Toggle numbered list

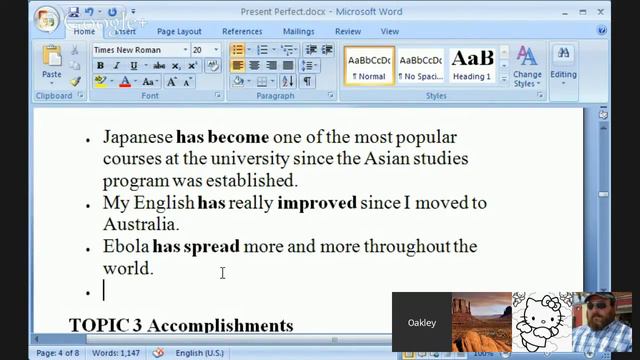262,50
